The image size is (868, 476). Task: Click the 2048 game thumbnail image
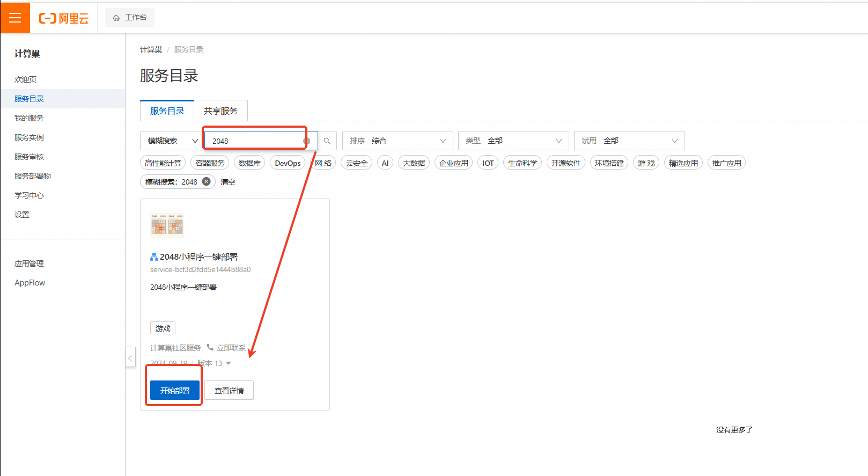[167, 225]
